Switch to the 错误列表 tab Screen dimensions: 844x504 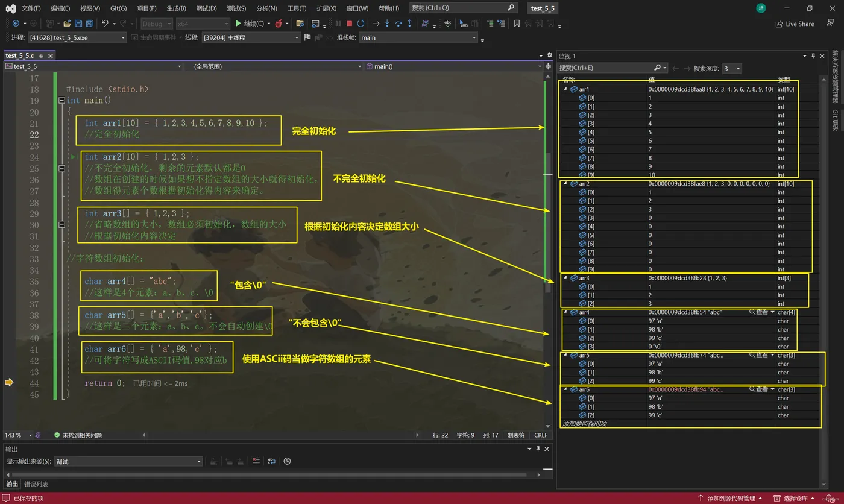[36, 484]
